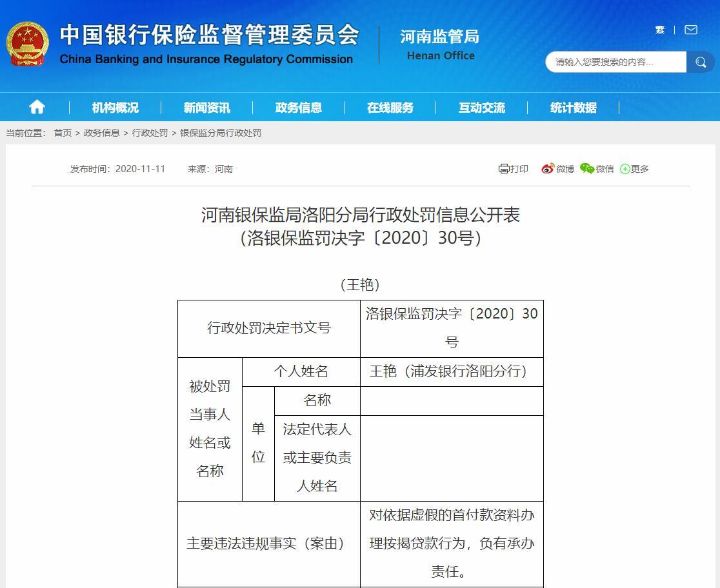
Task: Open the 互动交流 menu
Action: pos(482,108)
